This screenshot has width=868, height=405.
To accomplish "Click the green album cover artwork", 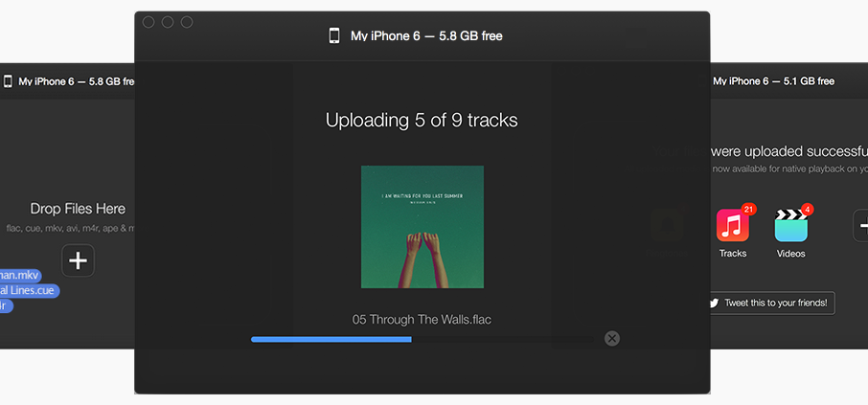I will coord(423,227).
